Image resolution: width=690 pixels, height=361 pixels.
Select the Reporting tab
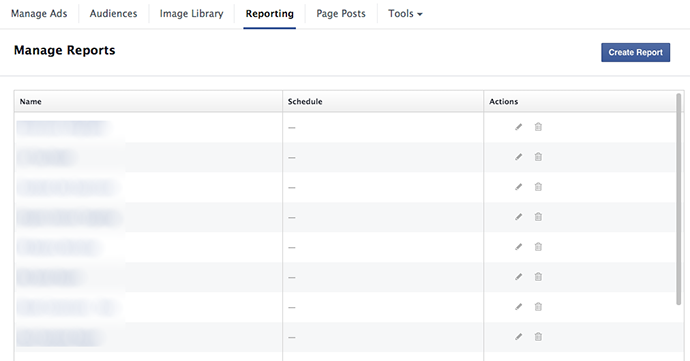269,14
